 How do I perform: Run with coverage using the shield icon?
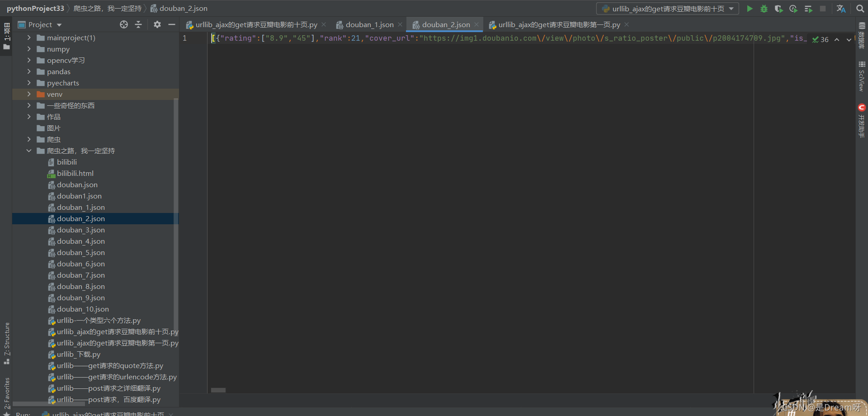778,9
